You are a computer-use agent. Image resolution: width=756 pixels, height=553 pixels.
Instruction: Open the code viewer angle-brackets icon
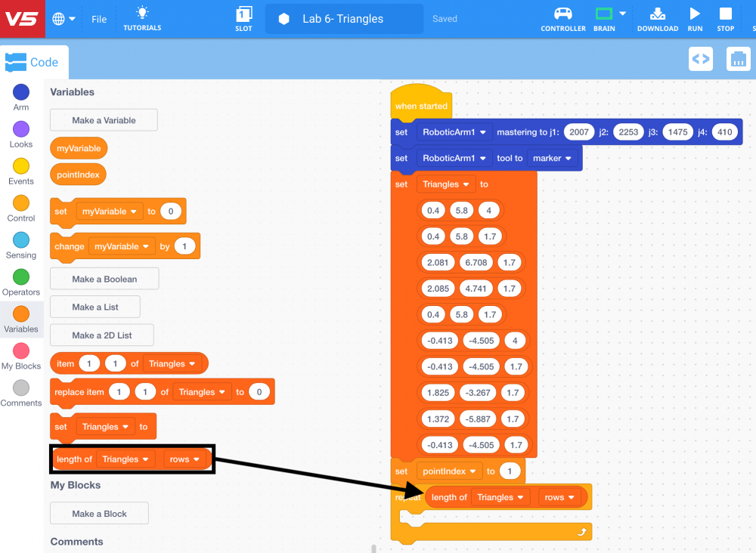pyautogui.click(x=701, y=59)
